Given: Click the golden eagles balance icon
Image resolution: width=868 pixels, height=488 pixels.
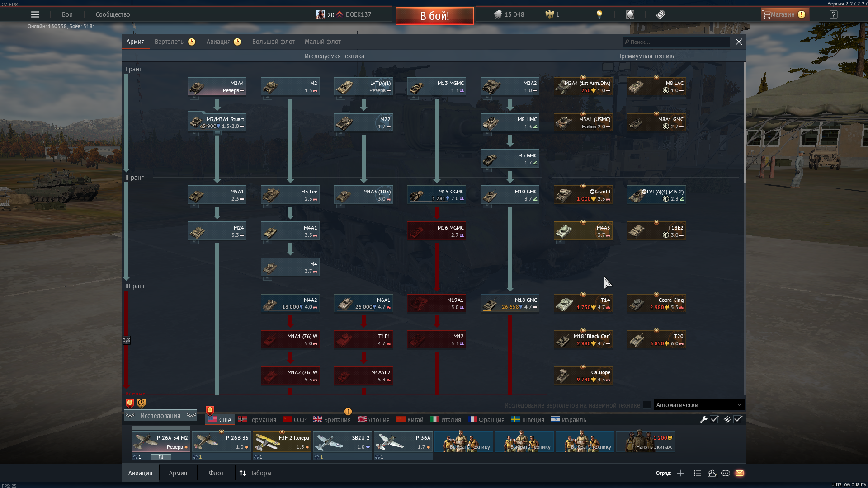Looking at the screenshot, I should tap(549, 14).
